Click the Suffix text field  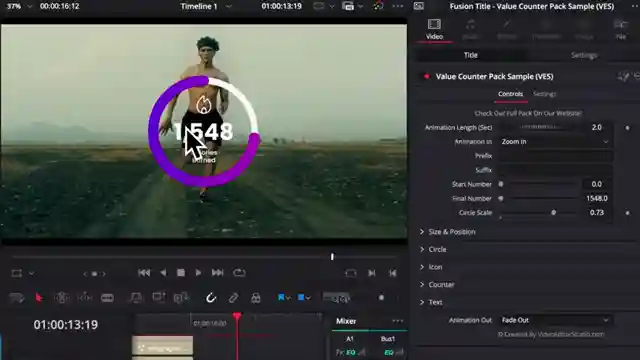pos(556,170)
